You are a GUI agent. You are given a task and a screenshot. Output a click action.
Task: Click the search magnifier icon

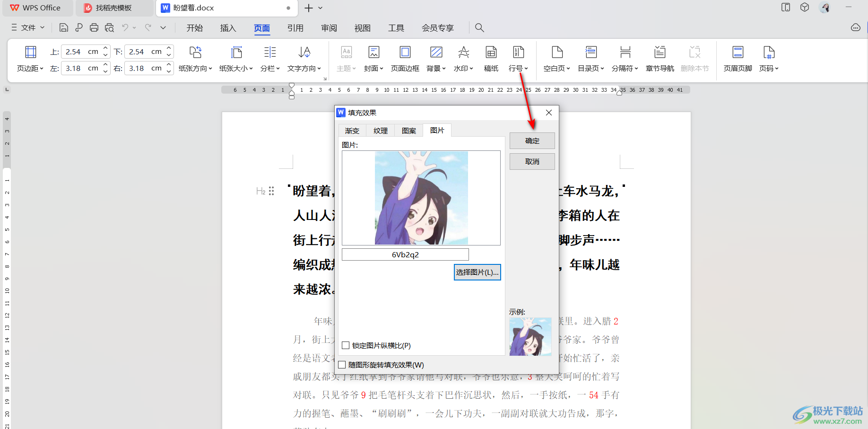click(x=479, y=27)
